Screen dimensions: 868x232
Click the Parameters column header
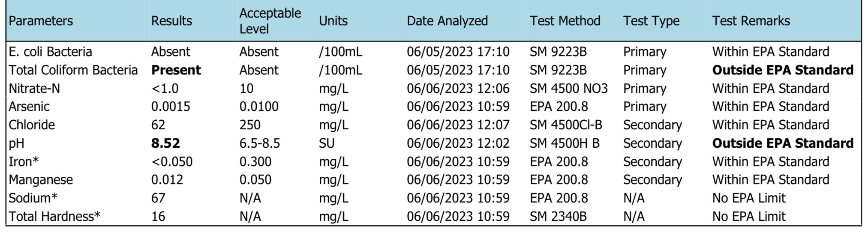pos(41,21)
